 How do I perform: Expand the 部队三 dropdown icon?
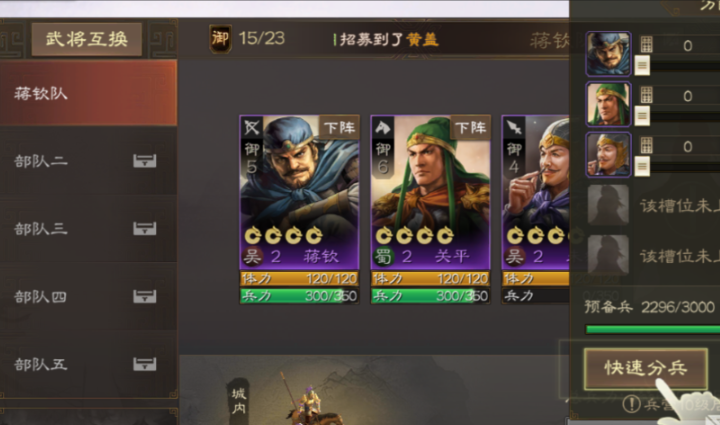pyautogui.click(x=145, y=229)
